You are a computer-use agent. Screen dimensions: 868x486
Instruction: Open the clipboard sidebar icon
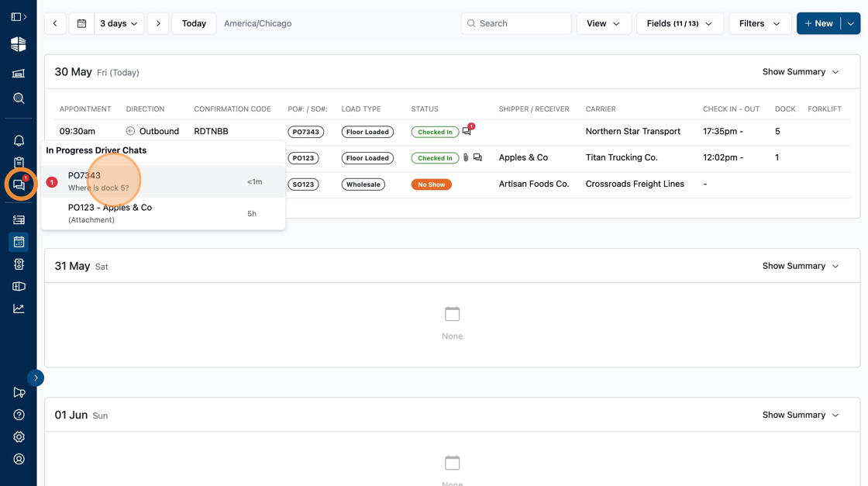(19, 163)
